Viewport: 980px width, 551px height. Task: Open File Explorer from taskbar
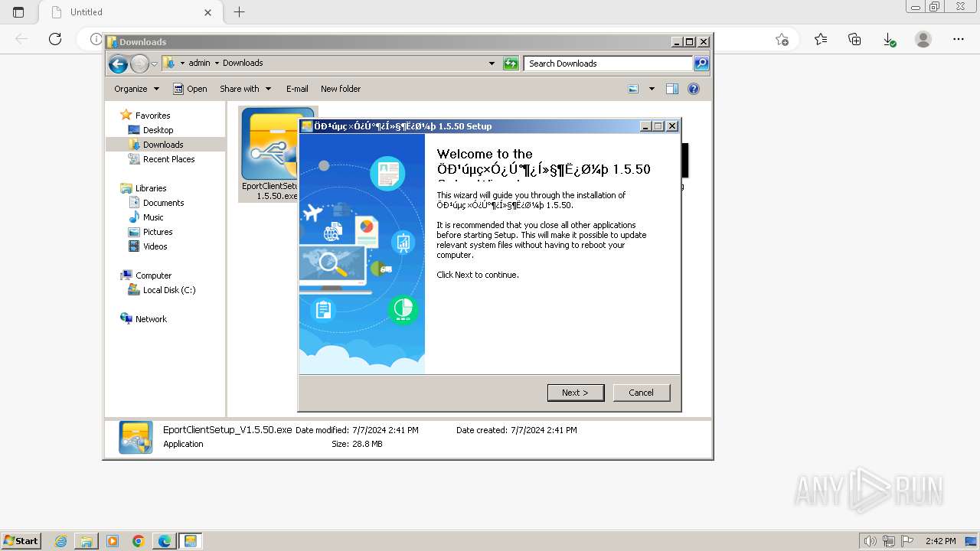[87, 541]
